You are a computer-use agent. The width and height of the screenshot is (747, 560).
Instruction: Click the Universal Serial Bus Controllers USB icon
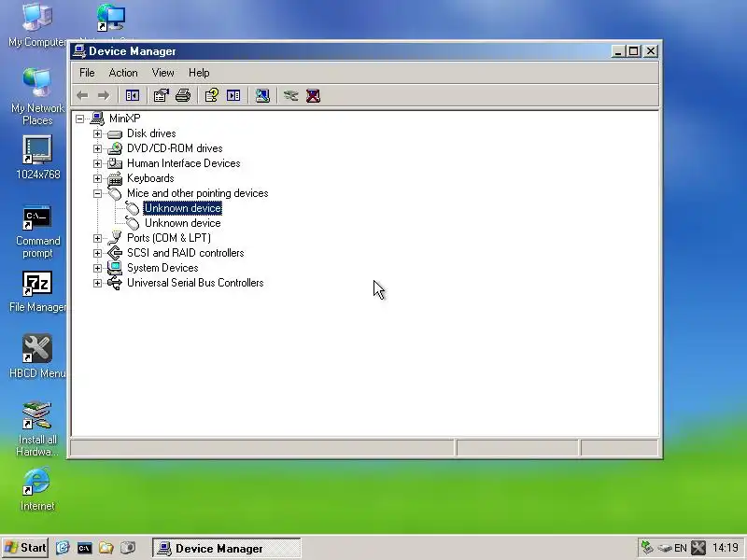point(115,283)
